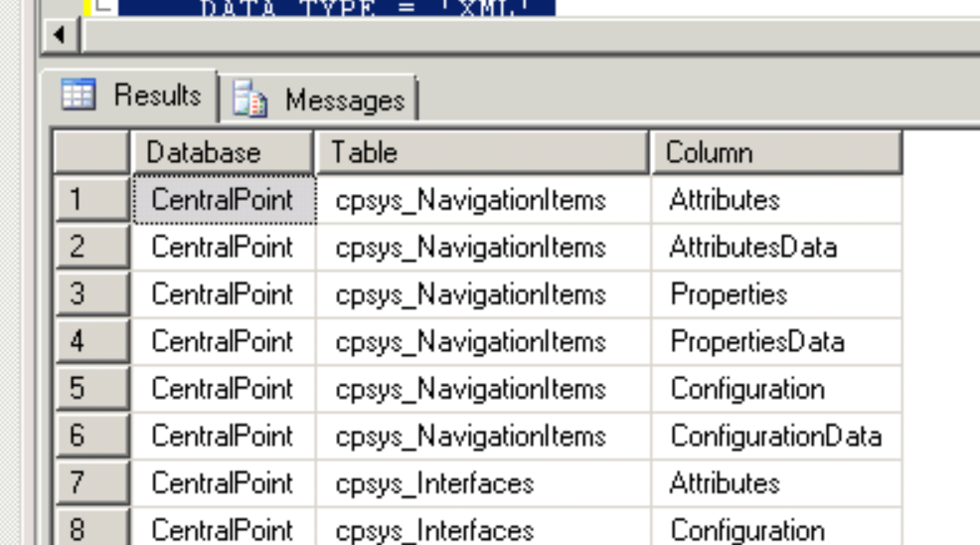The image size is (980, 545).
Task: Click the Properties cell in row 3
Action: coord(777,294)
